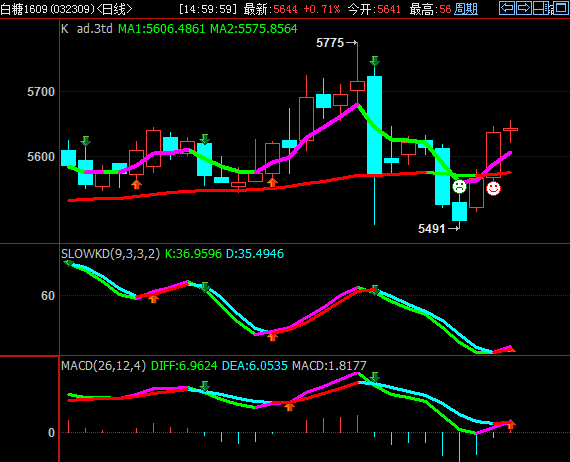570x462 pixels.
Task: Toggle the split-panel layout icon
Action: (x=541, y=8)
